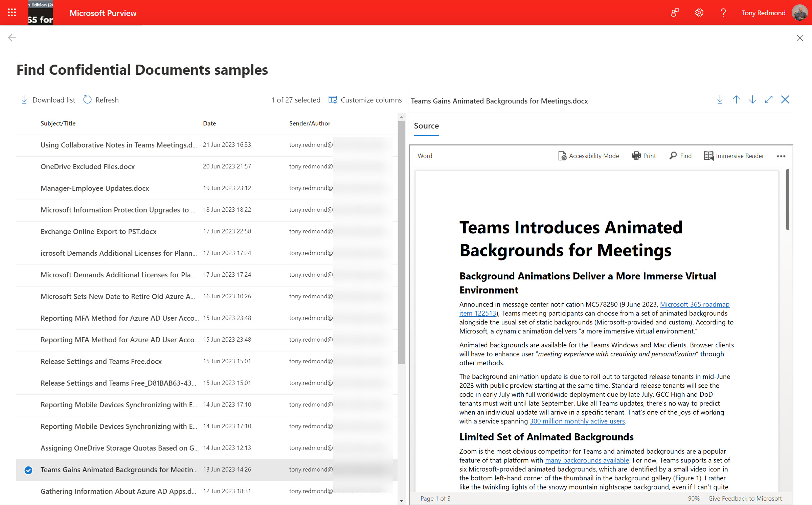Image resolution: width=812 pixels, height=505 pixels.
Task: Go back using the left arrow
Action: pyautogui.click(x=12, y=38)
